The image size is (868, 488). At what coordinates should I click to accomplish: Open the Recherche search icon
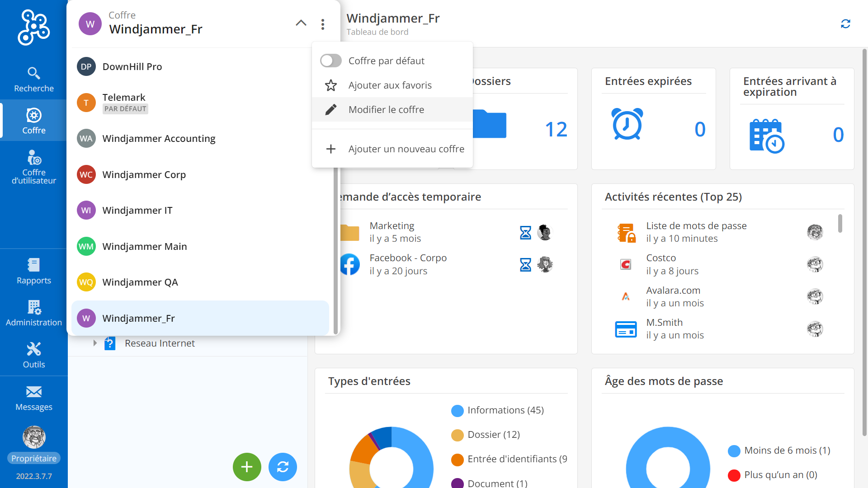click(x=33, y=74)
